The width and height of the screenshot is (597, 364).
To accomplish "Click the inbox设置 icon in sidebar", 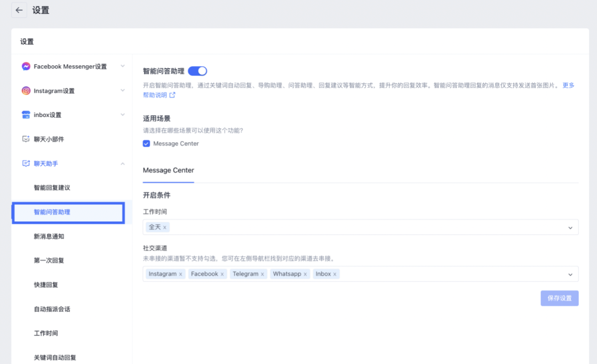I will [26, 114].
